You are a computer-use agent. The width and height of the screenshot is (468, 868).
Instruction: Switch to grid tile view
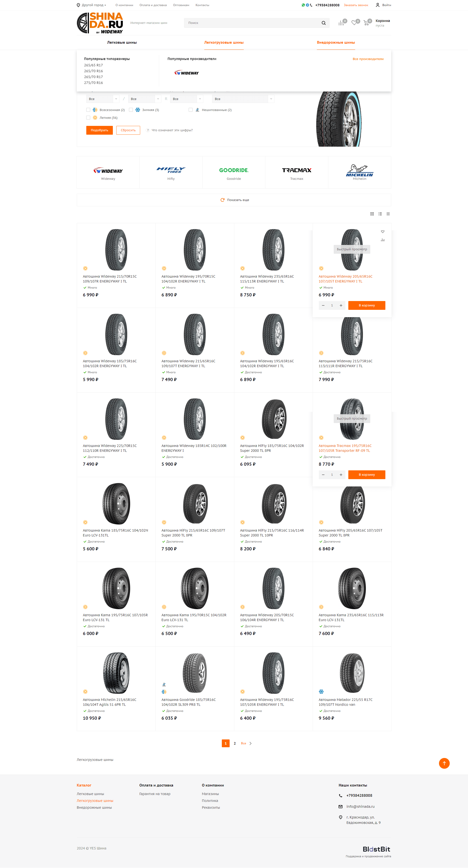[372, 214]
